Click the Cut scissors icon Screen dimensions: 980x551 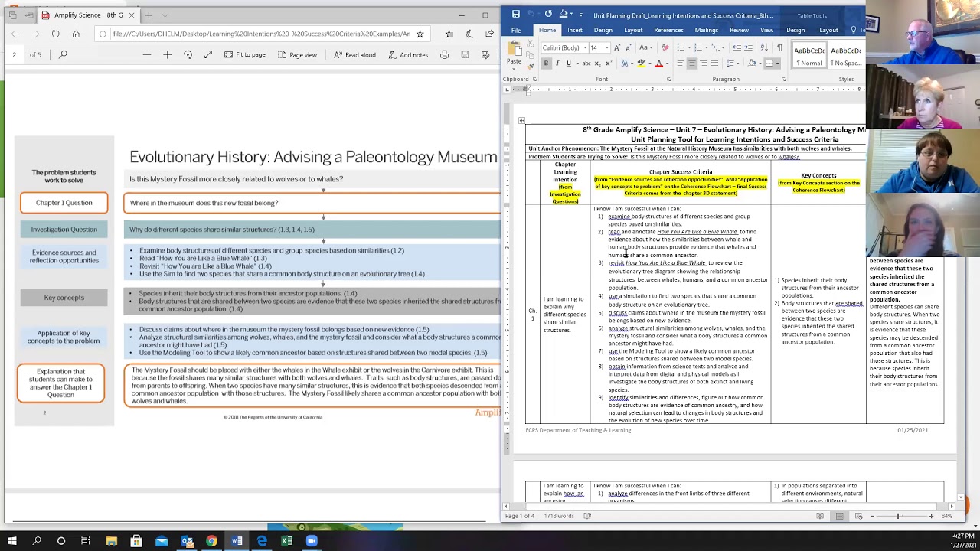[531, 44]
